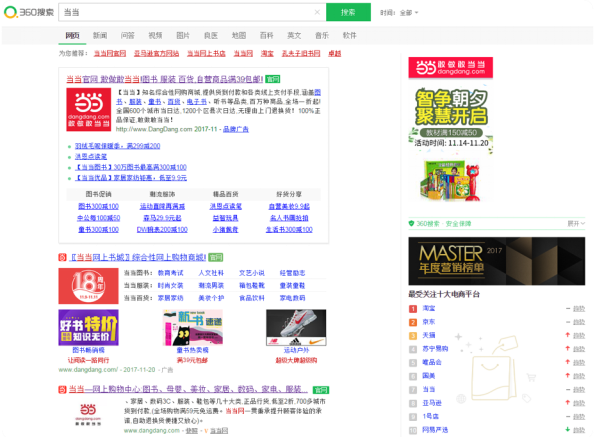Click 网易严选 in ranking list

point(435,430)
